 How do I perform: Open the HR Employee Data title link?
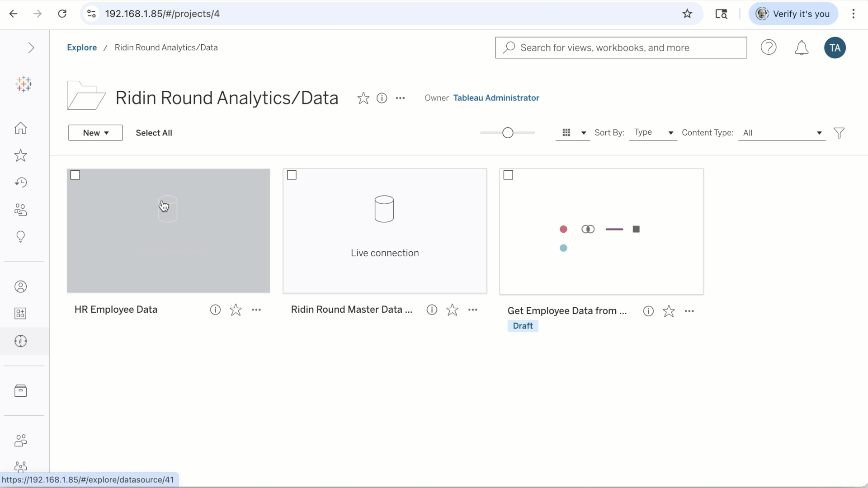point(116,310)
